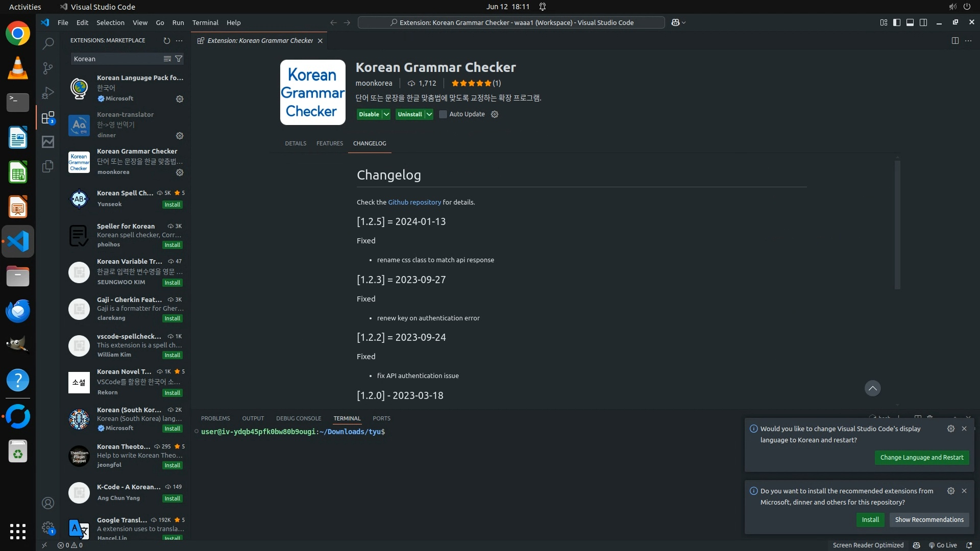This screenshot has height=551, width=980.
Task: Open the Copilot chat dropdown in title bar
Action: [x=683, y=22]
